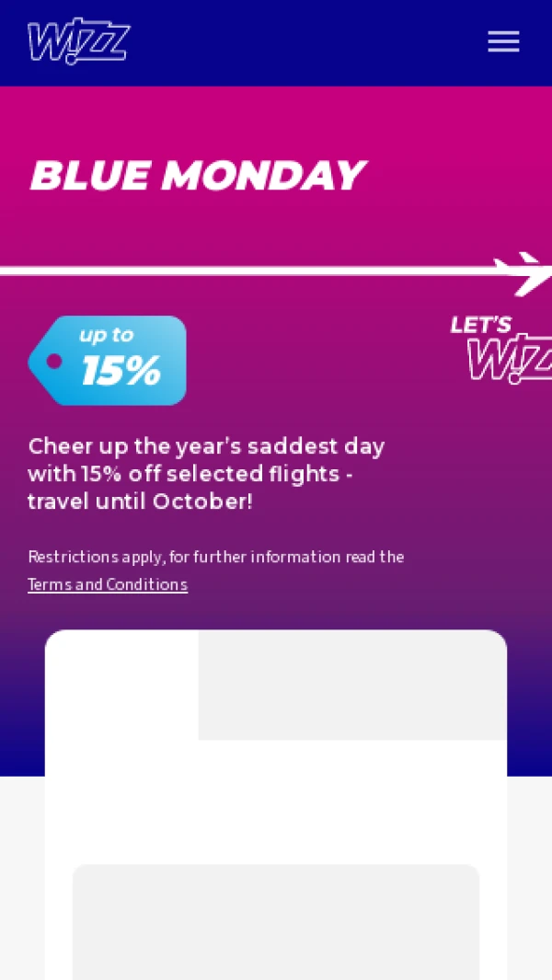Click the Wizz logo in header
The image size is (552, 980).
click(x=78, y=42)
